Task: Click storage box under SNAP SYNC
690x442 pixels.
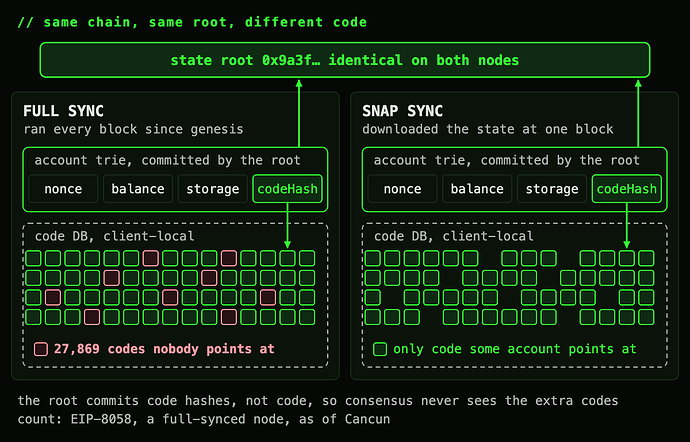Action: [x=552, y=189]
